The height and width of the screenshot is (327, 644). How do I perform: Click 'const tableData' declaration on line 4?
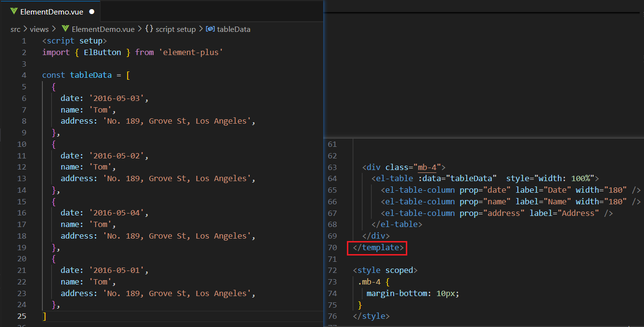point(77,75)
